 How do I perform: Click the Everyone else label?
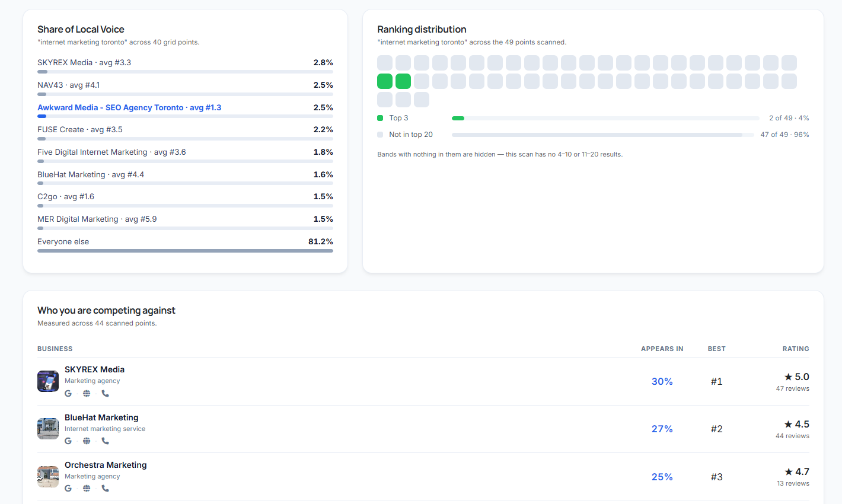click(63, 241)
